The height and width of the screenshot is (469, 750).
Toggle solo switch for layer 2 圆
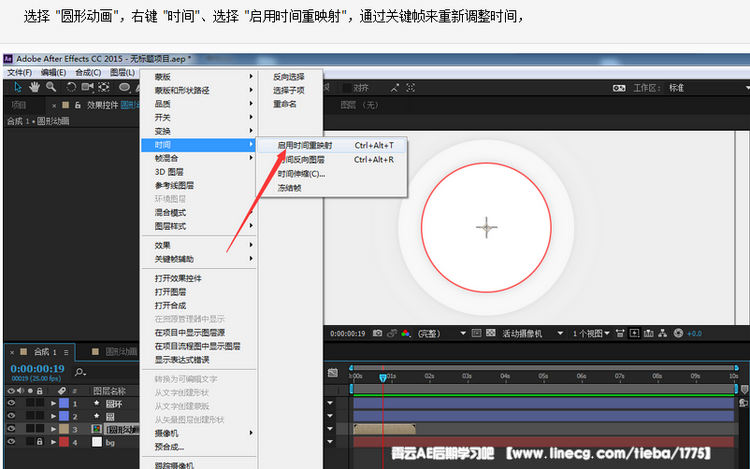(30, 416)
